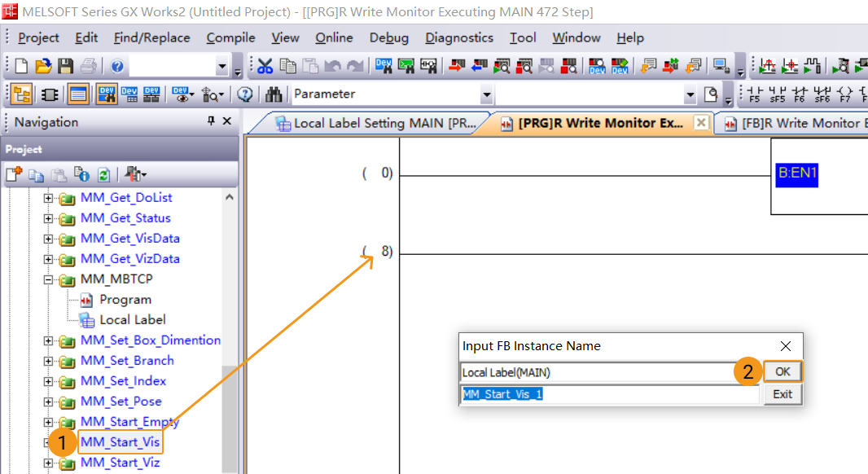Click the sampling trace waveform icon
This screenshot has width=868, height=474.
(767, 66)
